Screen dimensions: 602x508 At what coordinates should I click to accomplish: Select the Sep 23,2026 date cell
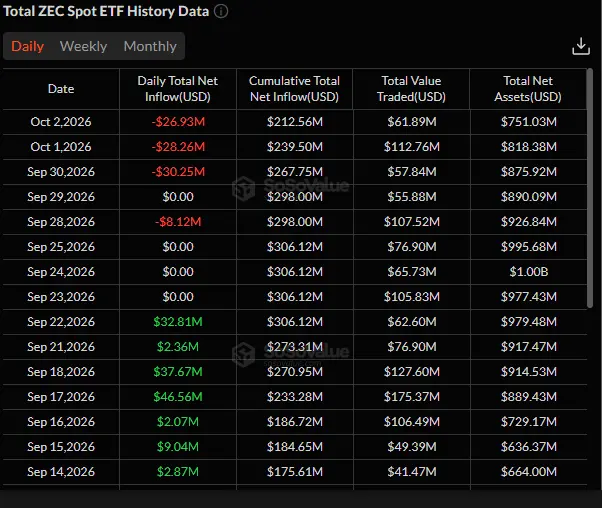click(61, 296)
